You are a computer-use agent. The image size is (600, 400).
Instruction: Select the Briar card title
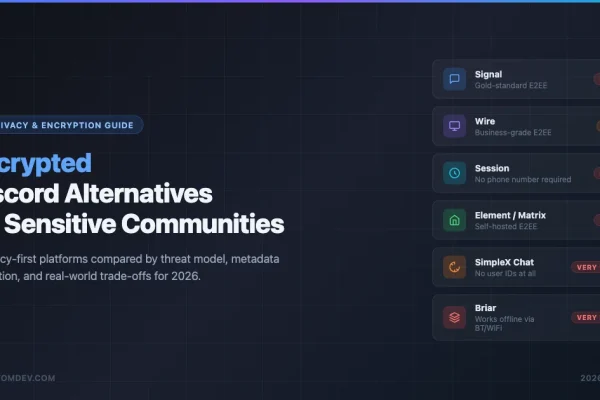point(485,308)
